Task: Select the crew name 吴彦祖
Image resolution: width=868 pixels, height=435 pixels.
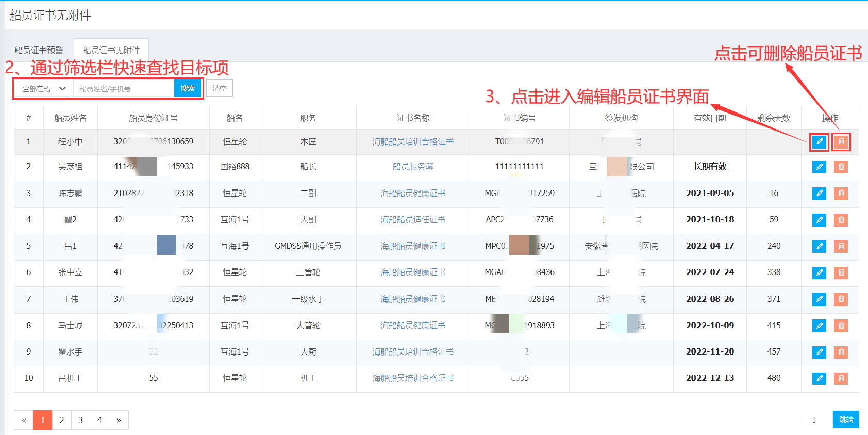Action: (71, 167)
